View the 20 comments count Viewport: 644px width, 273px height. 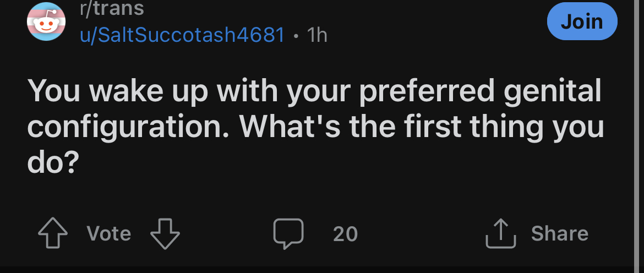point(346,234)
